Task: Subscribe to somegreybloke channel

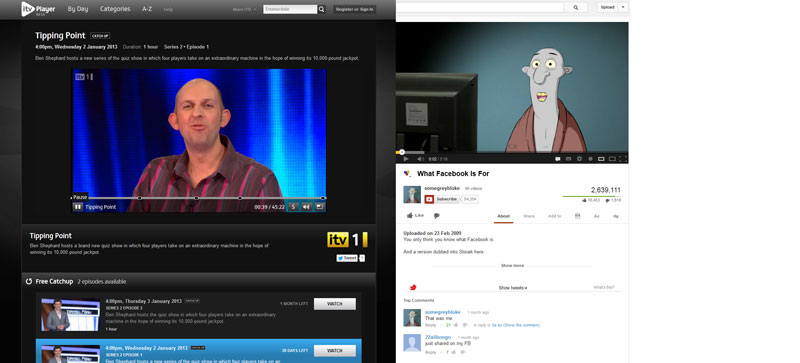Action: 442,199
